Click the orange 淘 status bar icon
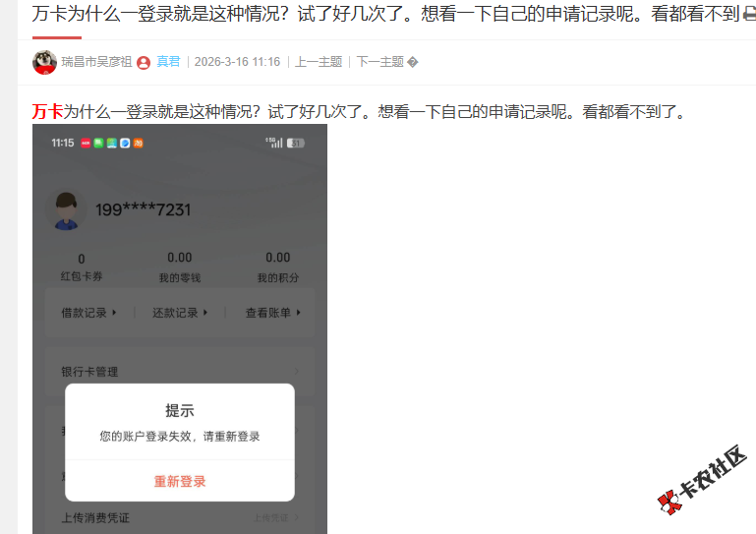The width and height of the screenshot is (756, 534). (x=139, y=144)
